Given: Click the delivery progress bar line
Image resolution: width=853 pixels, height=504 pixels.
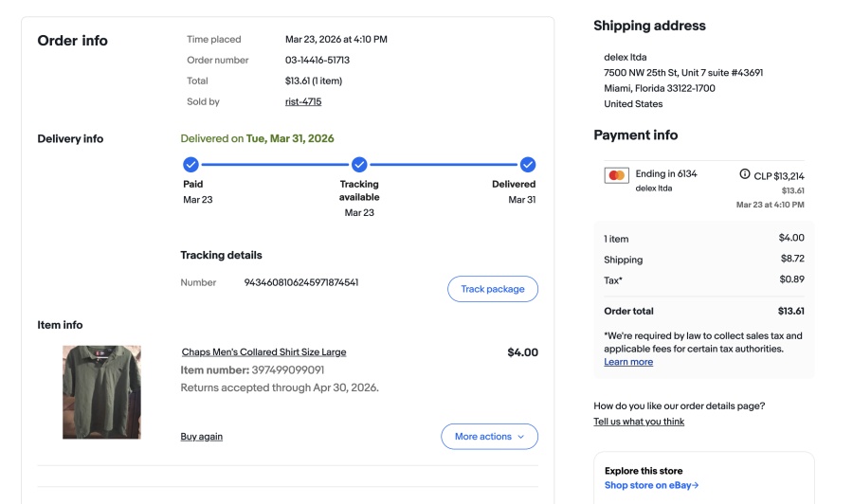Looking at the screenshot, I should point(275,164).
